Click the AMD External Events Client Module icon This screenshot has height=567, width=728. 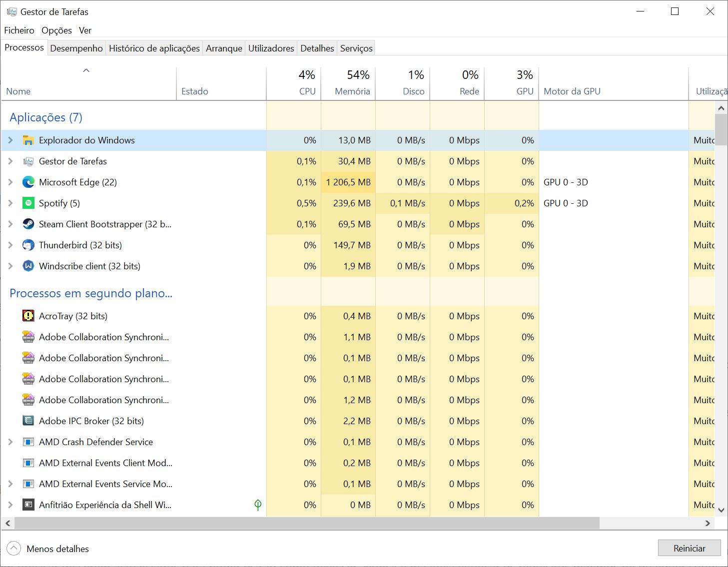(x=28, y=463)
